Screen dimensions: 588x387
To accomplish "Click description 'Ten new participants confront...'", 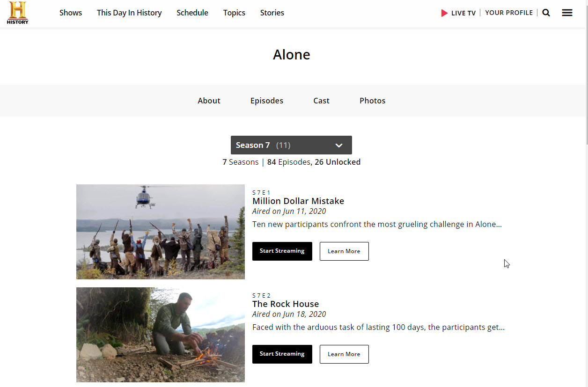I will click(x=377, y=224).
